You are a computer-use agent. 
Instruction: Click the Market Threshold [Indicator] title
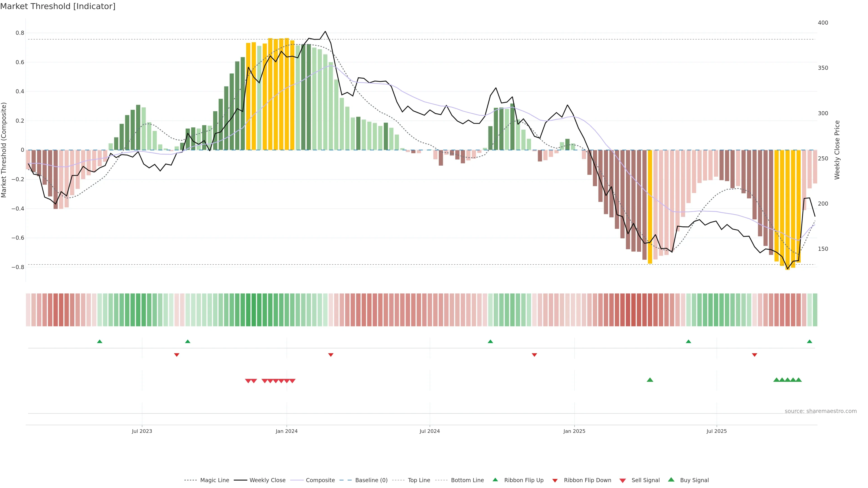(x=58, y=6)
